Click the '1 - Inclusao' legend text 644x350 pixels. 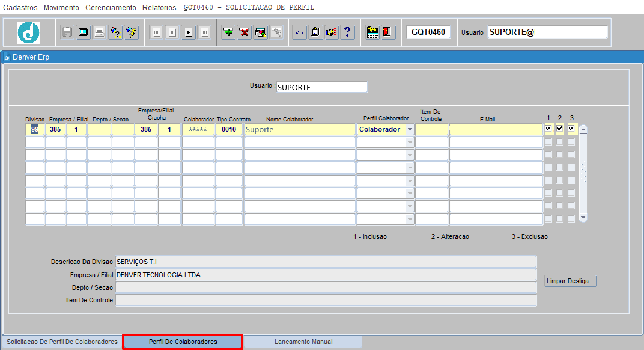point(370,236)
